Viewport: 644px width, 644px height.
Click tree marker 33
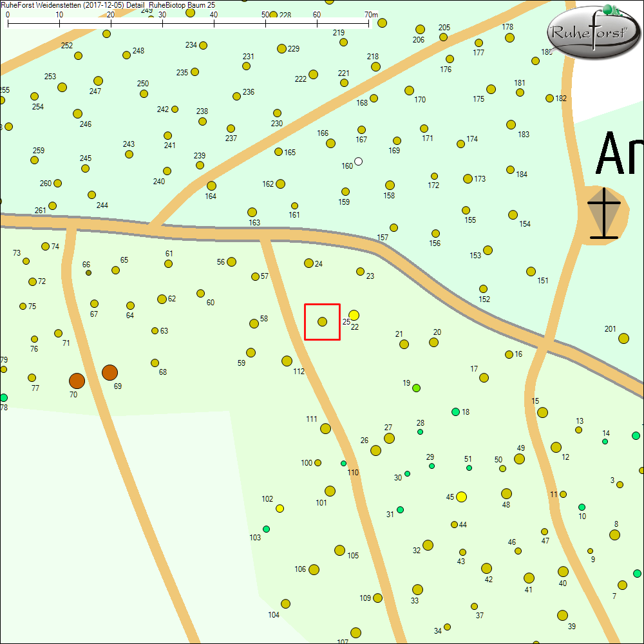[417, 589]
